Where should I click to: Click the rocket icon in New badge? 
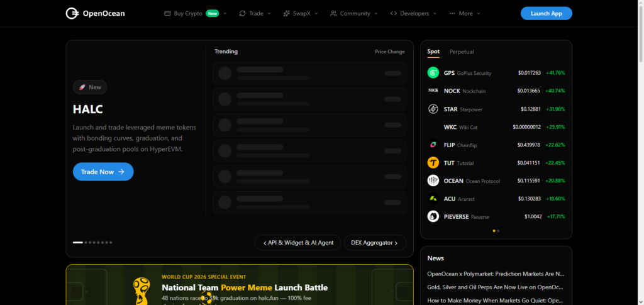tap(82, 87)
